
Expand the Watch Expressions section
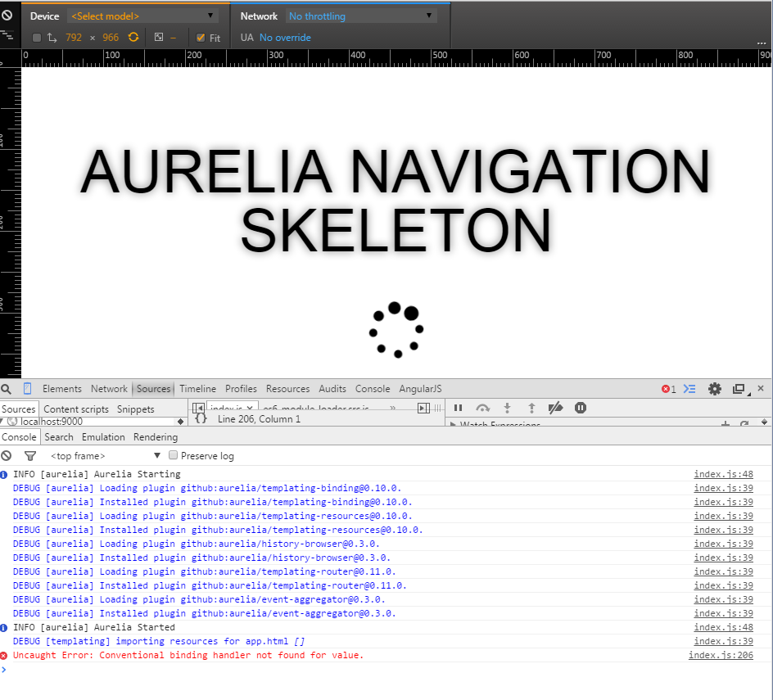click(x=453, y=424)
